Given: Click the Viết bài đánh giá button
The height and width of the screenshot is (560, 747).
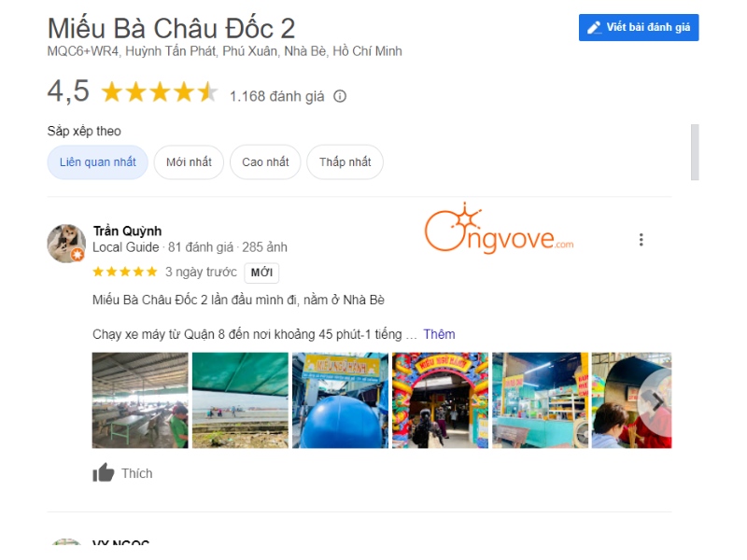Looking at the screenshot, I should (x=639, y=28).
